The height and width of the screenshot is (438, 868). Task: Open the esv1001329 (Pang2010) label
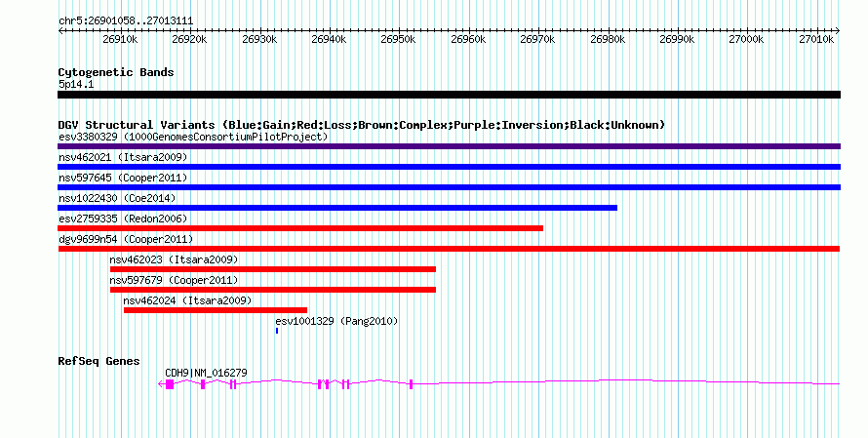coord(336,321)
